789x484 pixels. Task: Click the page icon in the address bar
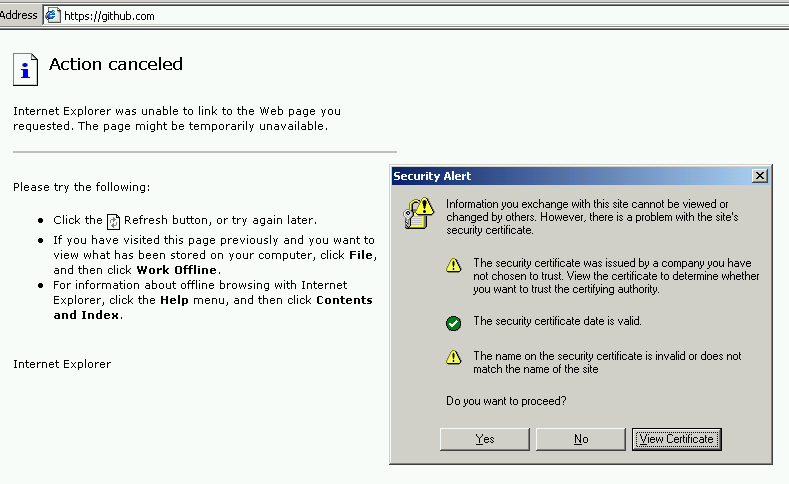point(52,16)
